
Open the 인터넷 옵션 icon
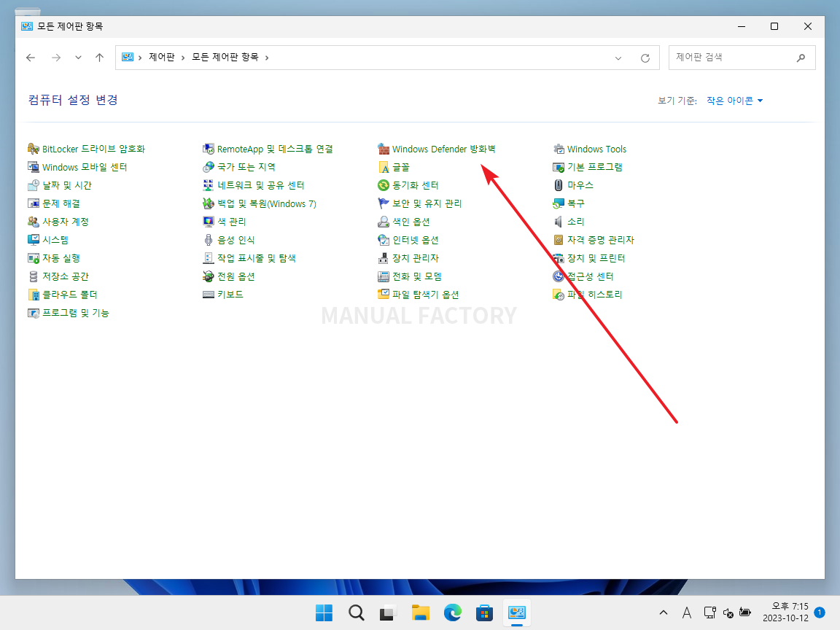[x=384, y=240]
